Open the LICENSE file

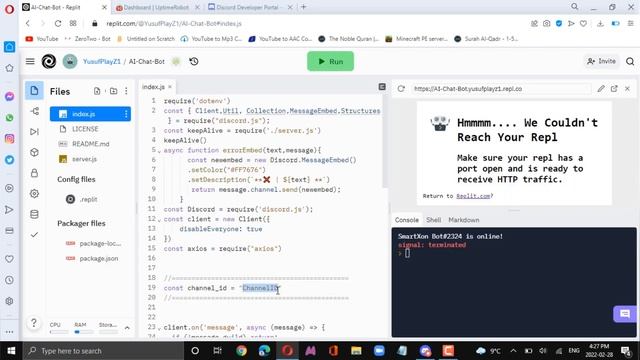85,129
